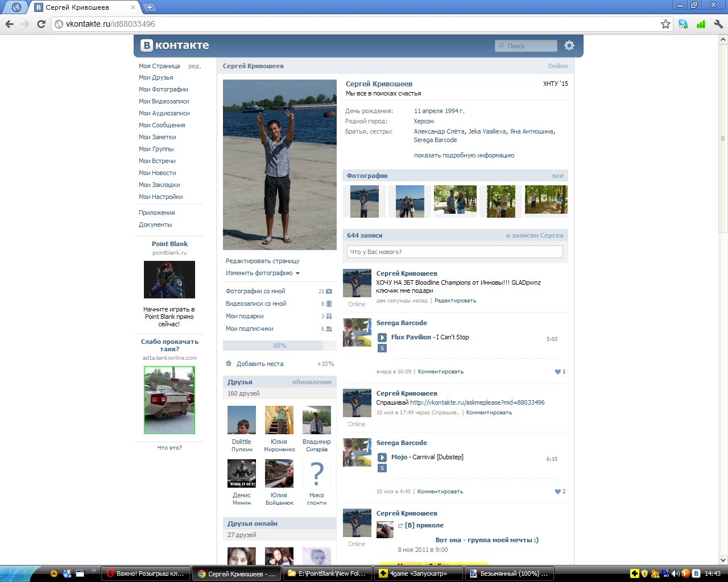Click the Point Blank ad image
728x582 pixels.
169,280
